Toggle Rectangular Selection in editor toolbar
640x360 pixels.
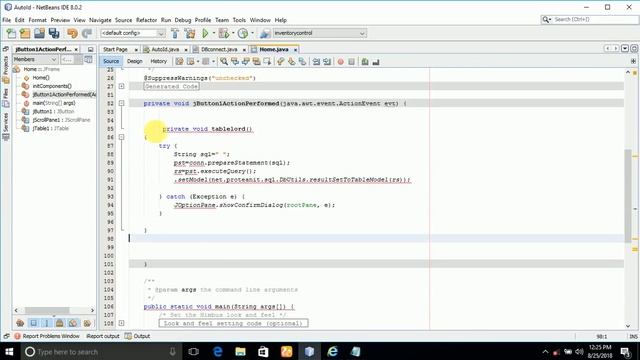pos(267,62)
